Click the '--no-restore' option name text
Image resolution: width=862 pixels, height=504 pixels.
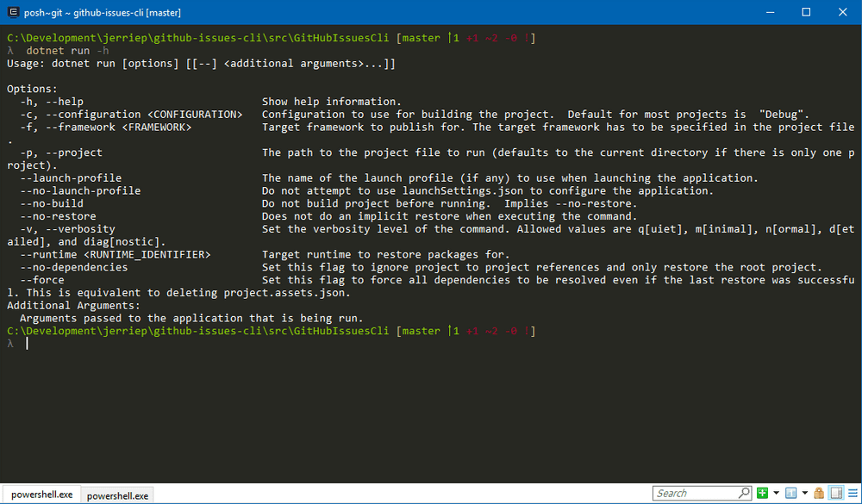58,216
